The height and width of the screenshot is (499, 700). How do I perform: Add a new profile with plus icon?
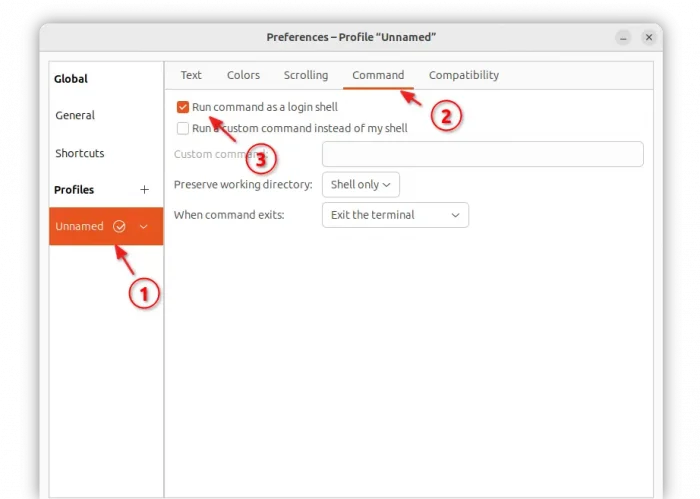click(x=144, y=190)
